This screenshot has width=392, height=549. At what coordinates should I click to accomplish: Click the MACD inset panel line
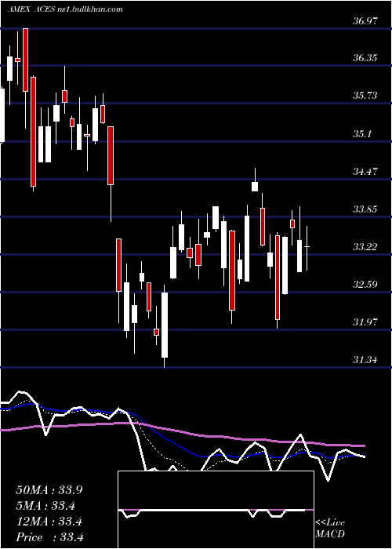tap(216, 510)
